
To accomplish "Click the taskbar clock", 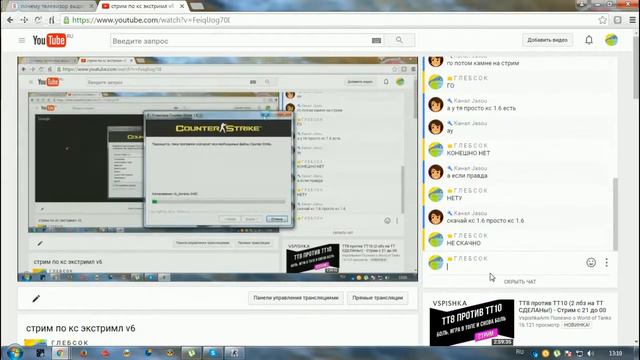I will point(616,353).
